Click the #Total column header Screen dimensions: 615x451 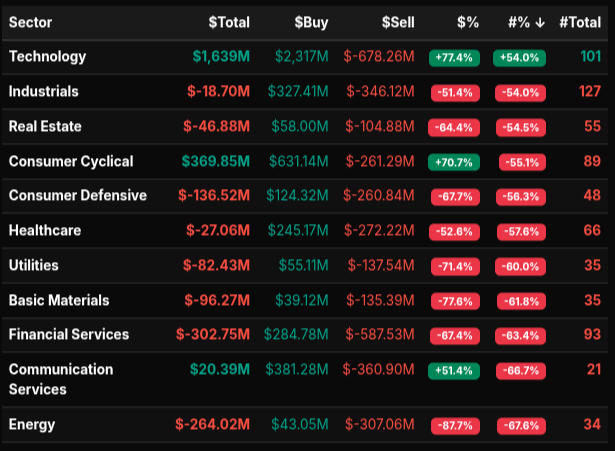579,22
